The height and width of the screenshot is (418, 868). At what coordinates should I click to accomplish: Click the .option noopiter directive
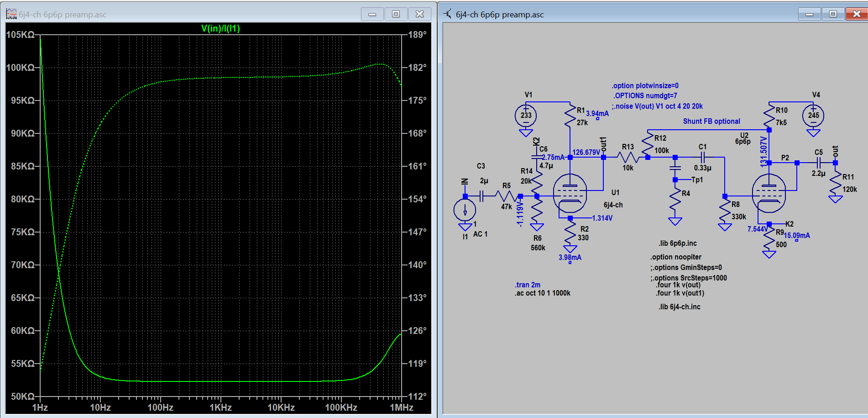[676, 257]
